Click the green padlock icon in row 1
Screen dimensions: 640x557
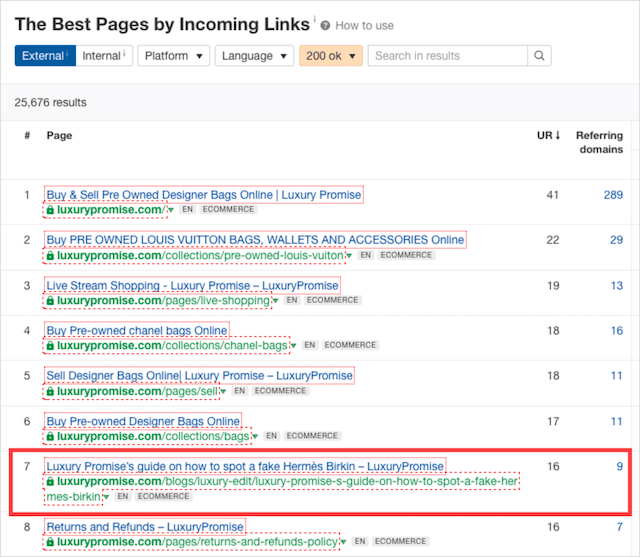click(51, 210)
